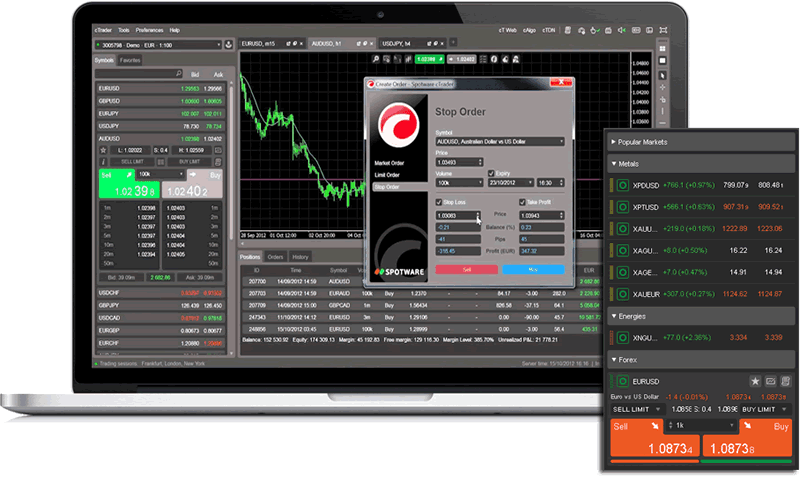
Task: Select the cursor pointer tool in the right sidebar
Action: coord(662,76)
